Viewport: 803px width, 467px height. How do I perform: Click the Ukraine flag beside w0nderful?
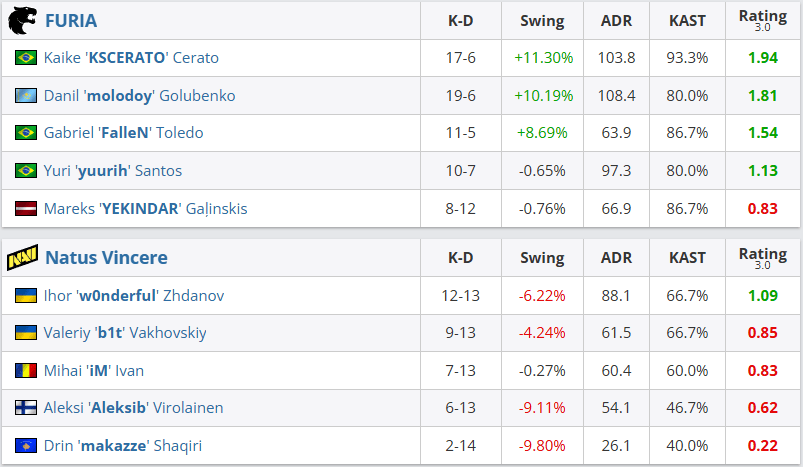26,296
